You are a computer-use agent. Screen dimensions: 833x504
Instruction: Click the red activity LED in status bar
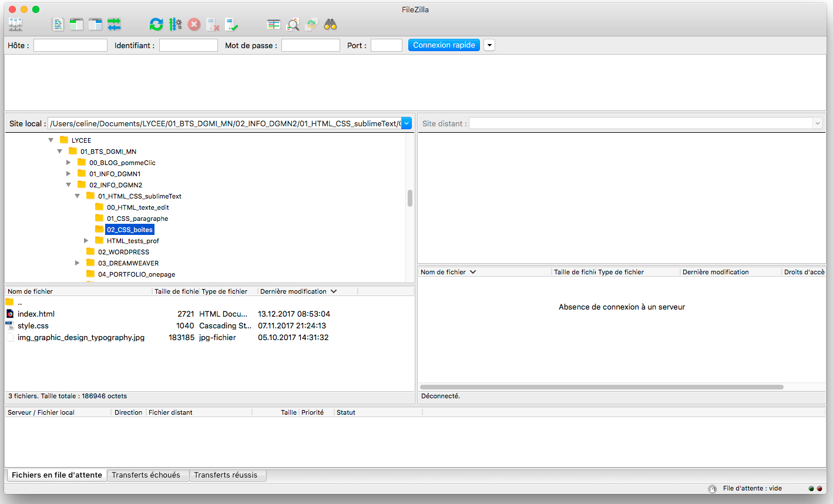pyautogui.click(x=819, y=489)
